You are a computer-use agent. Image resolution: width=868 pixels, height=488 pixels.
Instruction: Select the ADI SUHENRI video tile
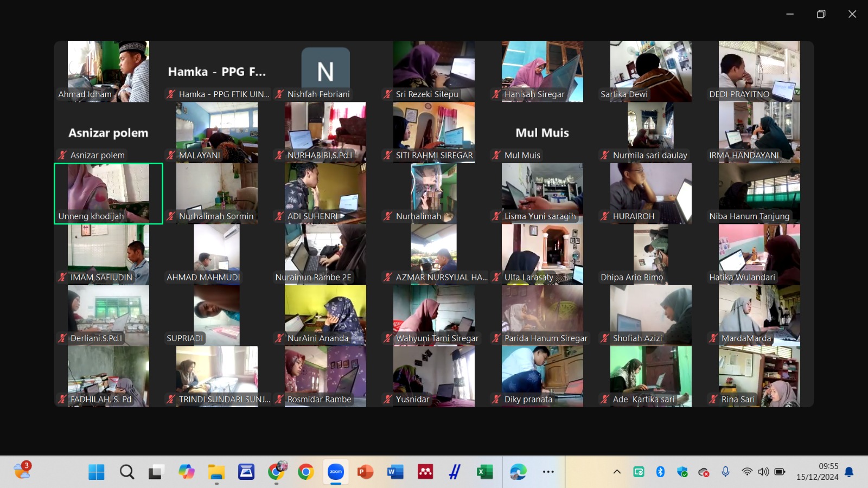tap(325, 194)
